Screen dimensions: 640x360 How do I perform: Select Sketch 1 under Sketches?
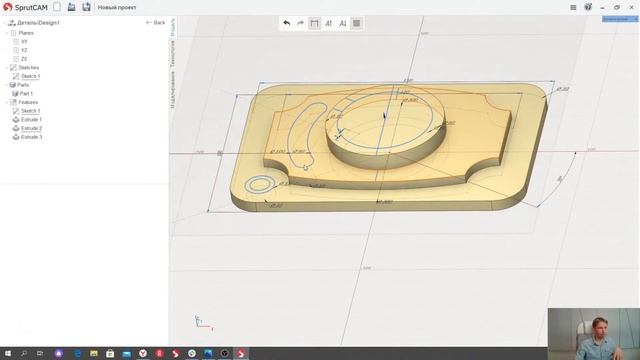pyautogui.click(x=31, y=76)
